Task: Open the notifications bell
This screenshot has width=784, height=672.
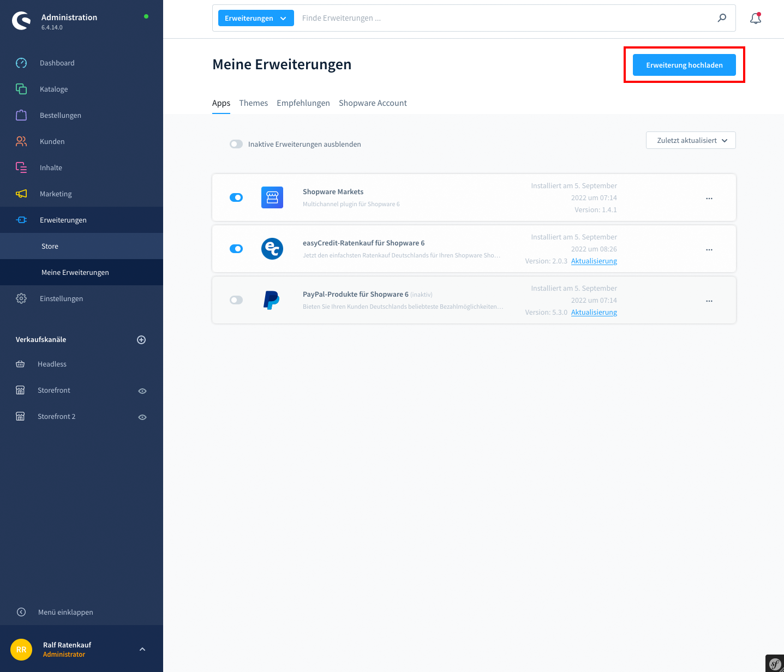Action: click(756, 19)
